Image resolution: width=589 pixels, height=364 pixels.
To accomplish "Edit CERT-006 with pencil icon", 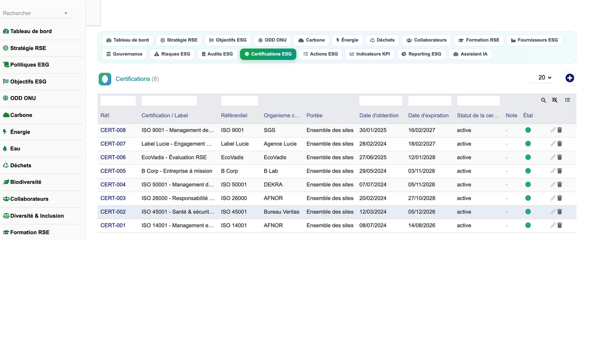I will tap(553, 157).
